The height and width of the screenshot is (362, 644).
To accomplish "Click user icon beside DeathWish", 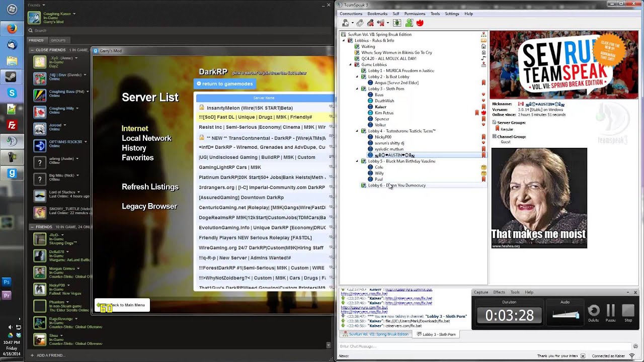I will pos(370,101).
